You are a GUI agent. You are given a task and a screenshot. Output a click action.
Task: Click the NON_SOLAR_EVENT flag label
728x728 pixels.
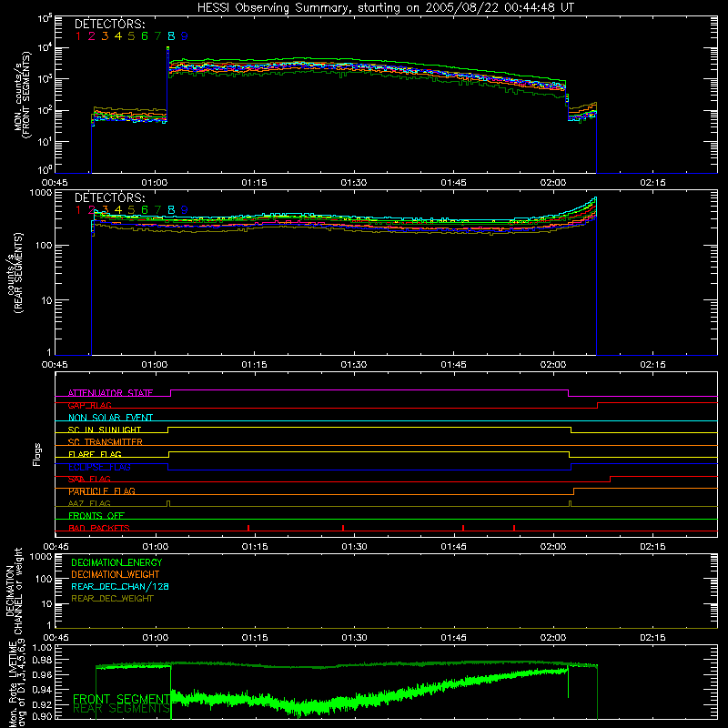[110, 418]
